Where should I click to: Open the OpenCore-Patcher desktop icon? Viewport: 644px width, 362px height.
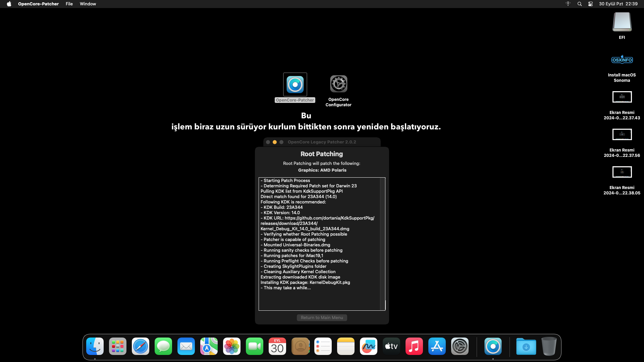click(295, 85)
